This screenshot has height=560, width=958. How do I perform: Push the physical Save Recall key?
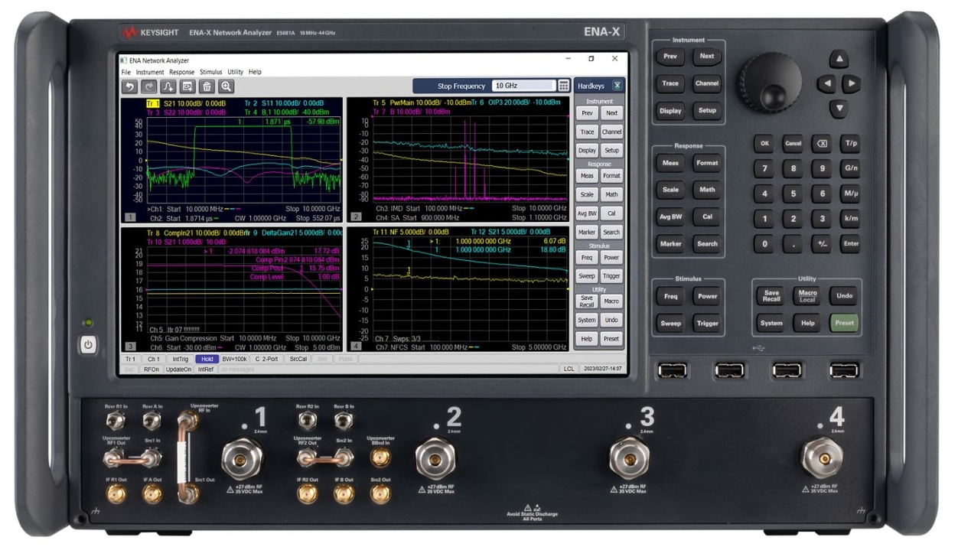(771, 296)
